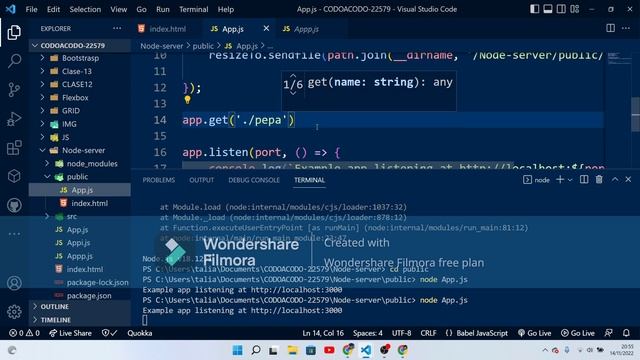The width and height of the screenshot is (640, 360).
Task: Open the Manage gear icon
Action: click(14, 312)
